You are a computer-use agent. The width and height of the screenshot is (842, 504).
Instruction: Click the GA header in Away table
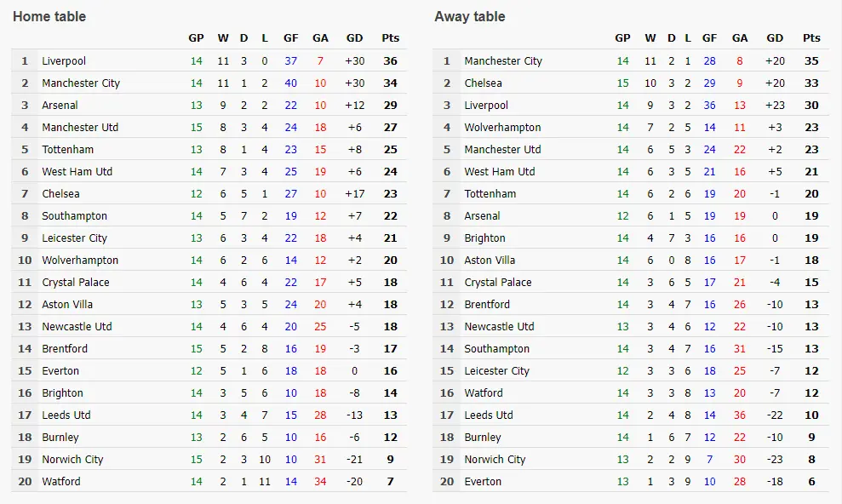coord(740,38)
